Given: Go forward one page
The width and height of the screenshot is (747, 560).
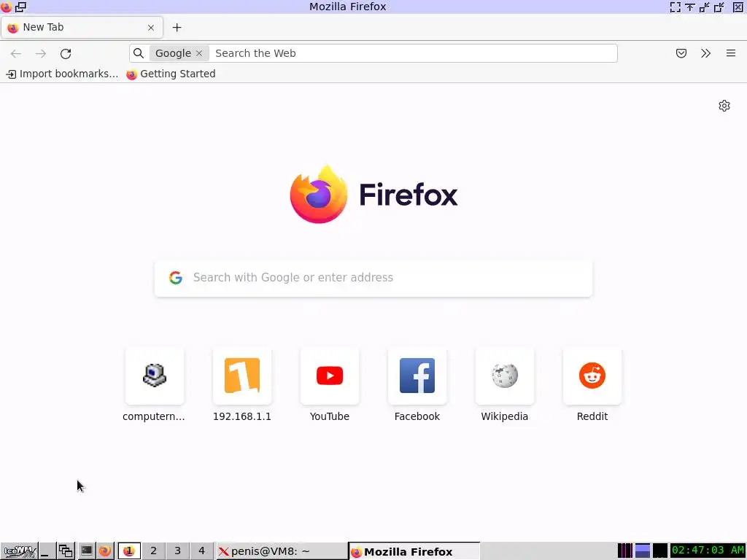Looking at the screenshot, I should point(41,53).
